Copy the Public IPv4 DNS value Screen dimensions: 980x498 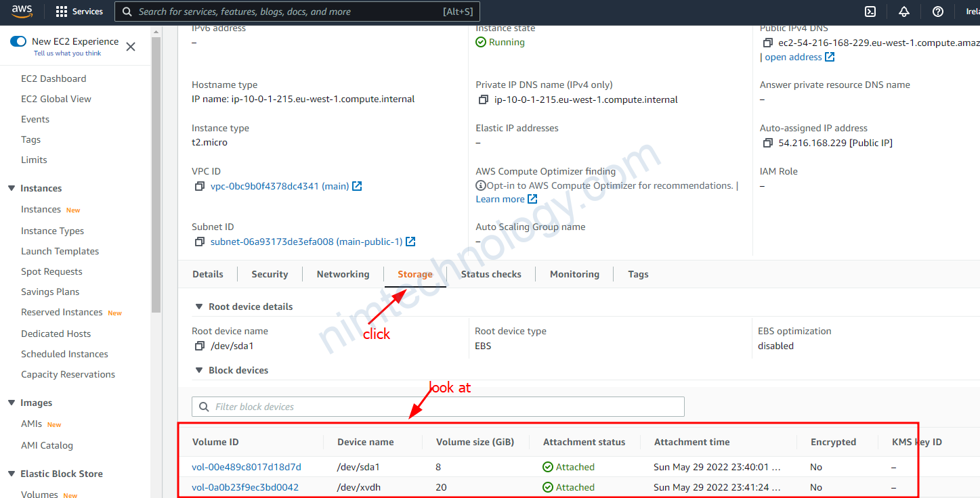click(767, 43)
